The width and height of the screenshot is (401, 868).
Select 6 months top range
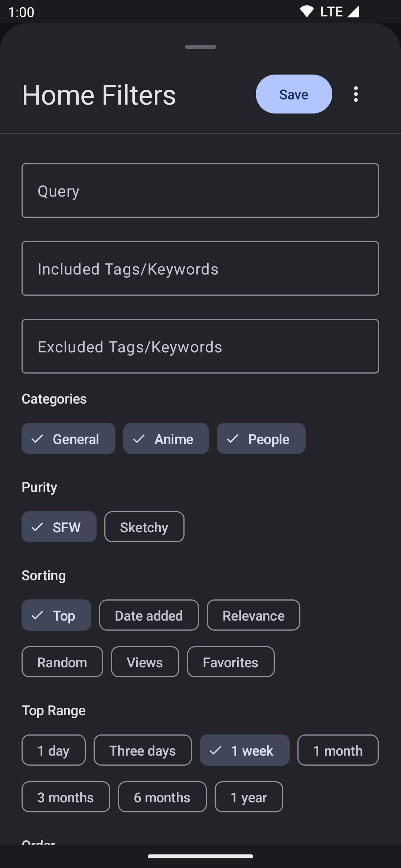coord(162,797)
